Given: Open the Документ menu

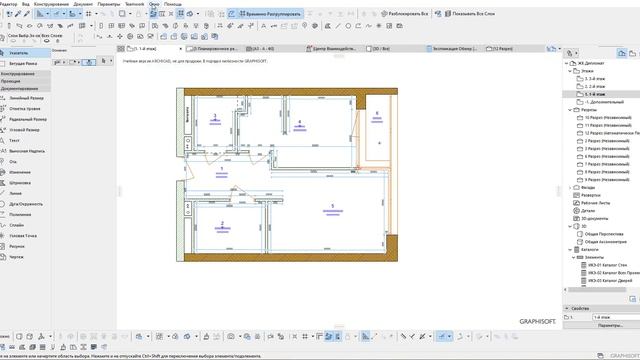Looking at the screenshot, I should 83,4.
